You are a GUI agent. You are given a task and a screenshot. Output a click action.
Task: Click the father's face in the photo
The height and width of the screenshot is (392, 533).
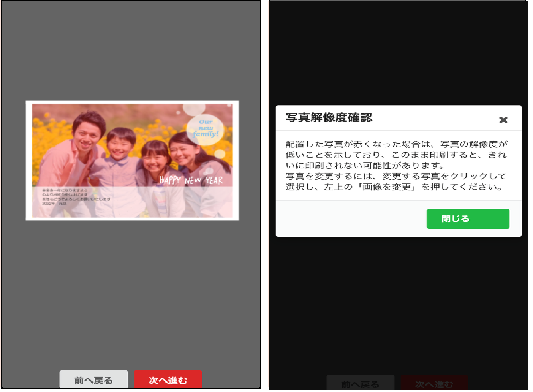tap(87, 133)
